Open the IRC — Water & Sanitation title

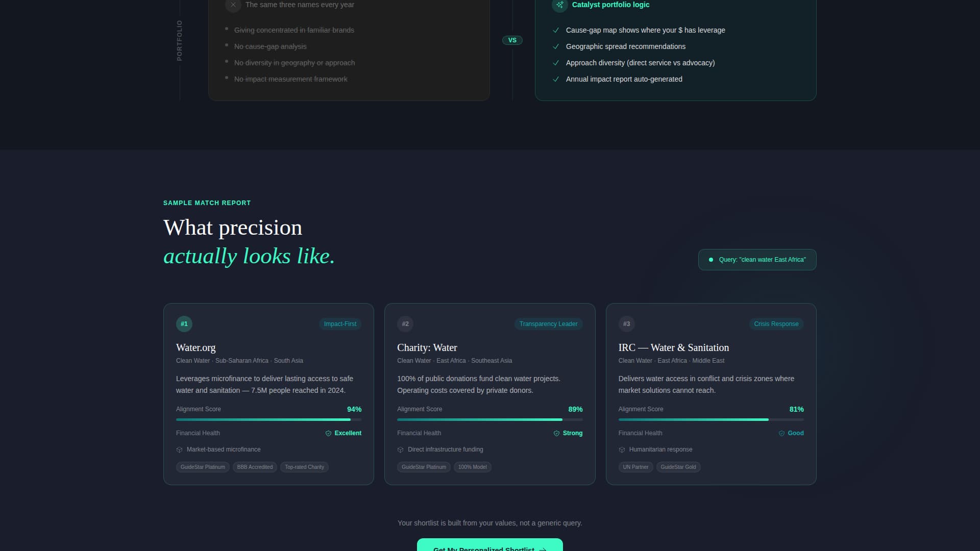coord(674,347)
